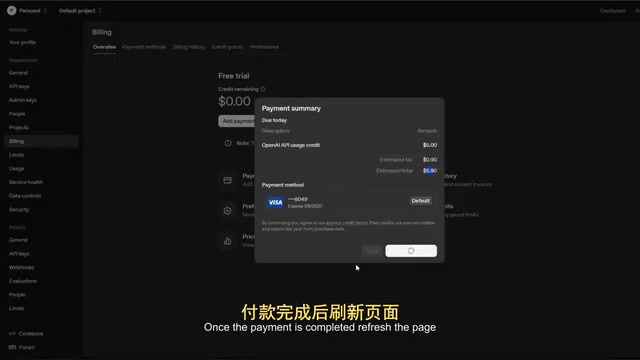Open General under Organization section
Screen dimensions: 640x360
18,73
